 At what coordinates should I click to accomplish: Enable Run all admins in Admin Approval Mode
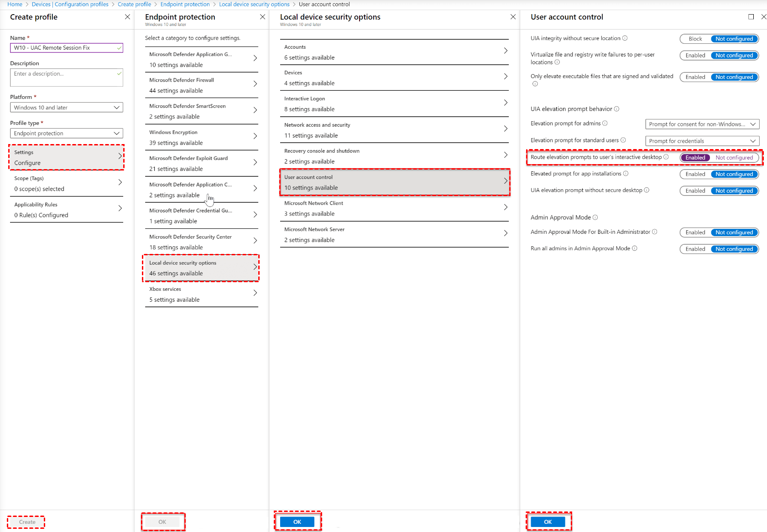[695, 249]
